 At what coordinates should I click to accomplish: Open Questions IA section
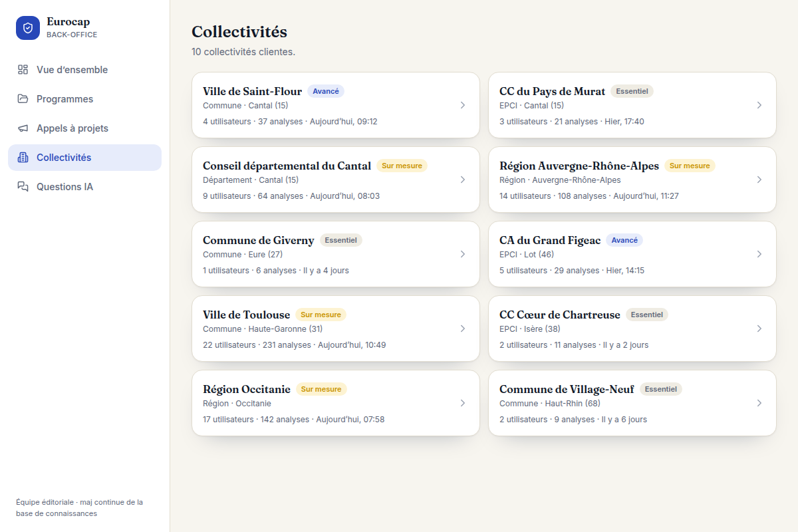tap(84, 187)
